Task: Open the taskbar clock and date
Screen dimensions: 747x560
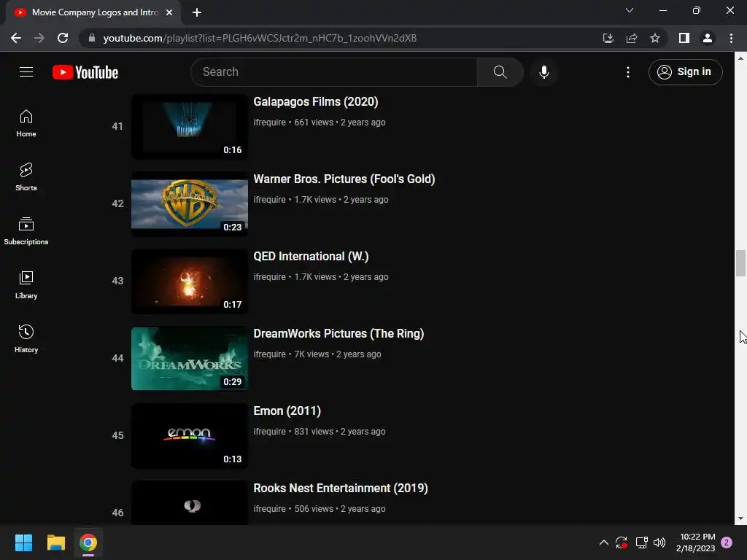Action: pos(695,542)
